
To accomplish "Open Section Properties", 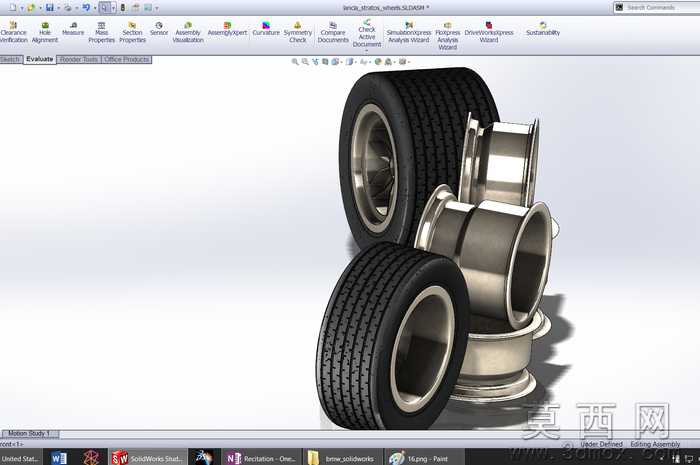I will [132, 33].
